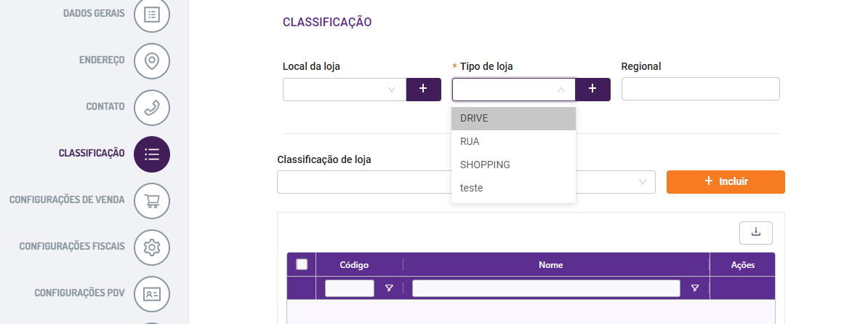The width and height of the screenshot is (868, 324).
Task: Open the Contato phone icon
Action: coord(152,108)
